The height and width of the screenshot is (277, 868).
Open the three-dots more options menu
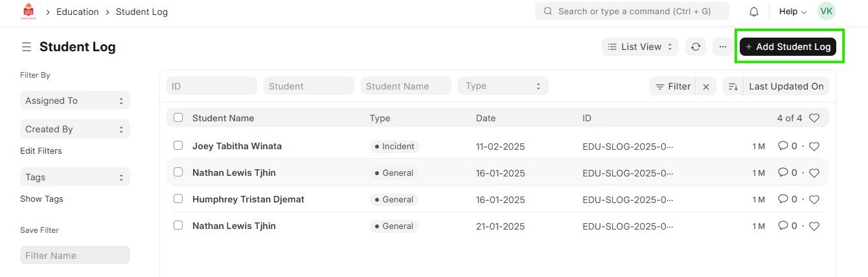click(723, 47)
